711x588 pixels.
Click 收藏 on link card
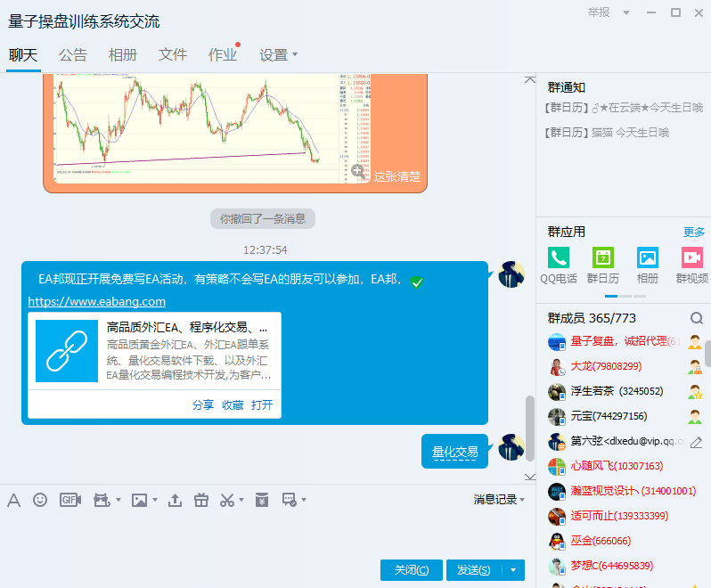click(233, 404)
